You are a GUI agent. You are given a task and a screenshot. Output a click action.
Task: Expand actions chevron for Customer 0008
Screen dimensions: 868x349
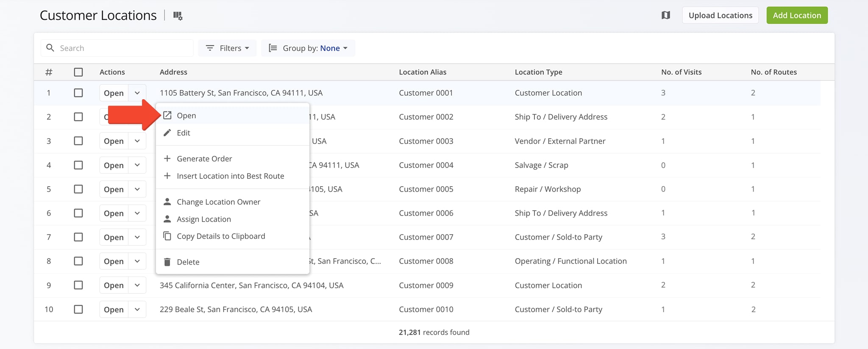click(x=137, y=261)
